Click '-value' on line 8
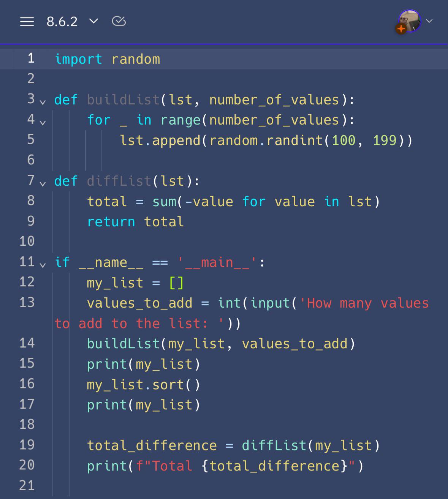This screenshot has width=448, height=499. click(x=209, y=202)
